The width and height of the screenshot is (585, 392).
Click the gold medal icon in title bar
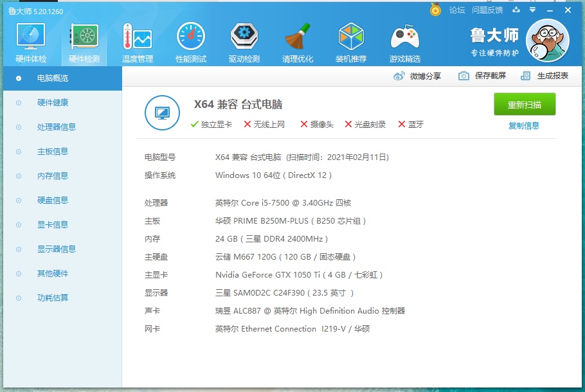435,10
